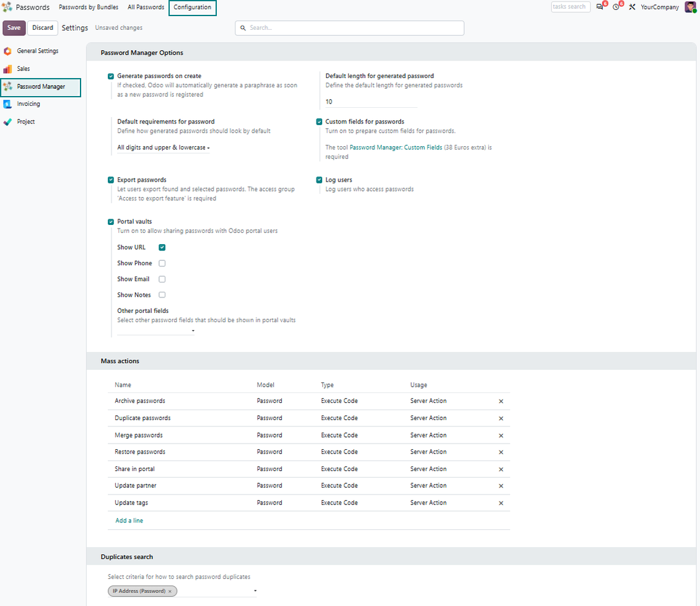This screenshot has width=700, height=606.
Task: Open the Share in portal row
Action: pos(308,469)
